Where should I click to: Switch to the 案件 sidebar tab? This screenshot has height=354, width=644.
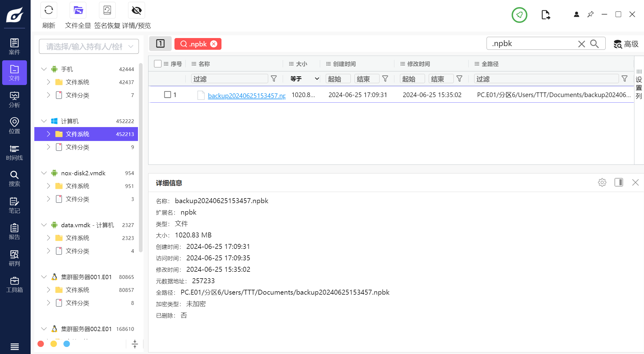tap(14, 46)
